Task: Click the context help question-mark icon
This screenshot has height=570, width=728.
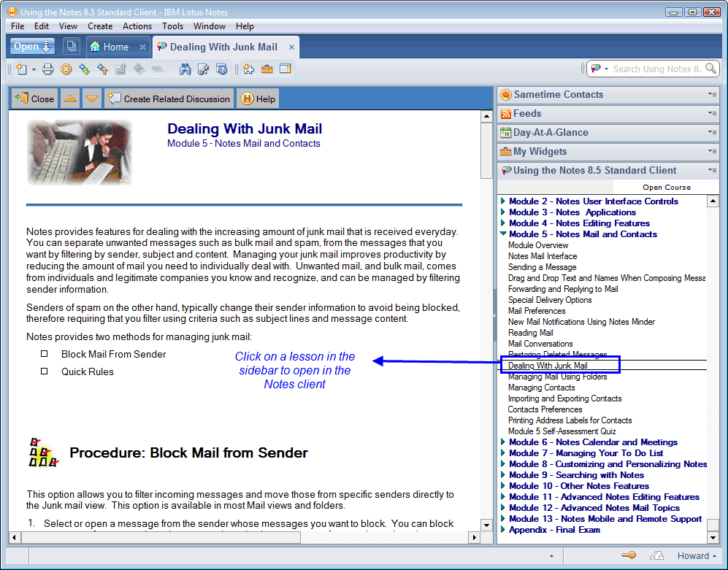Action: click(x=222, y=69)
